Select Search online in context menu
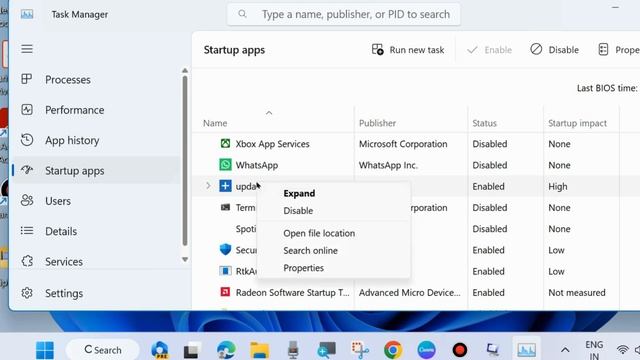 click(x=311, y=251)
